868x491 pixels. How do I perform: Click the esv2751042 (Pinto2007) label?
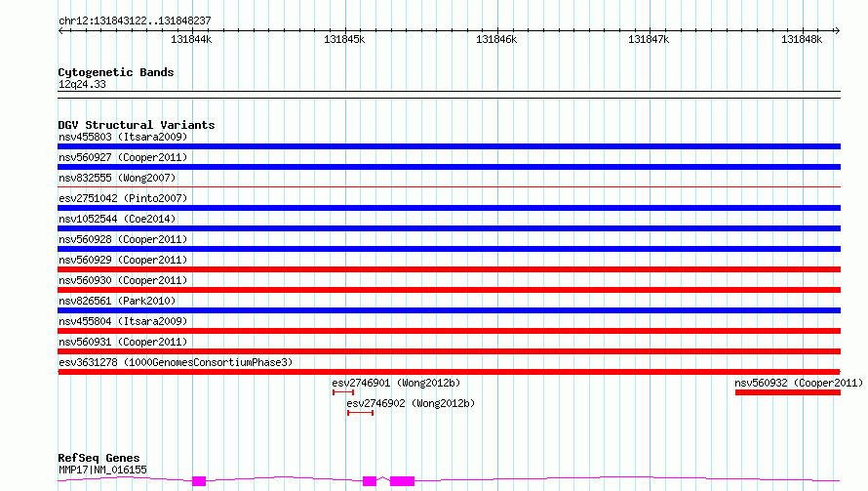[x=123, y=198]
